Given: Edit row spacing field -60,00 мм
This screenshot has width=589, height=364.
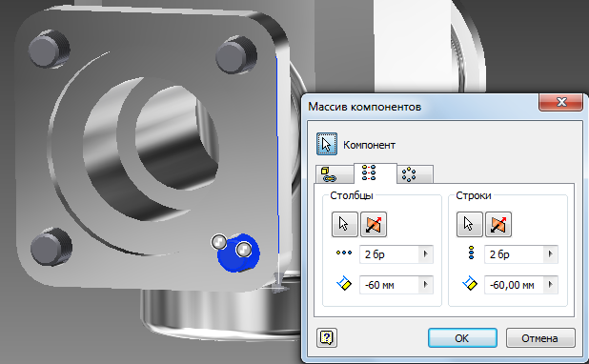Looking at the screenshot, I should click(515, 285).
